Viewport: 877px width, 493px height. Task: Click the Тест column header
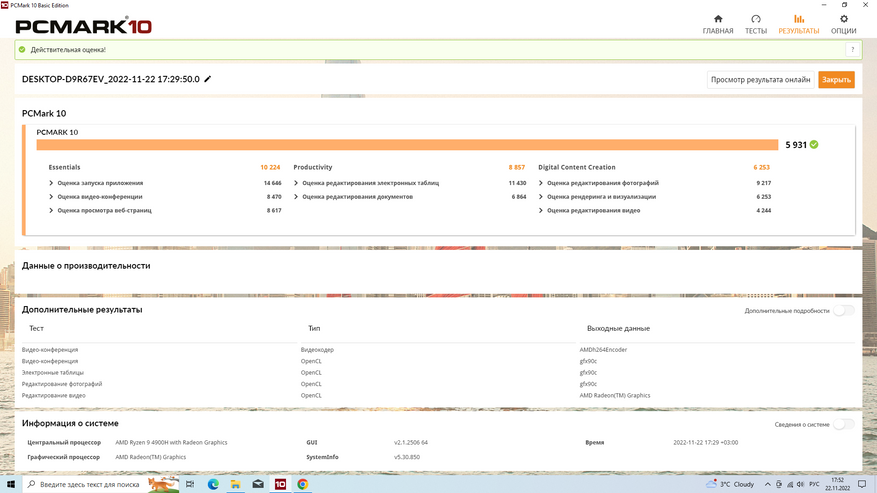coord(36,328)
